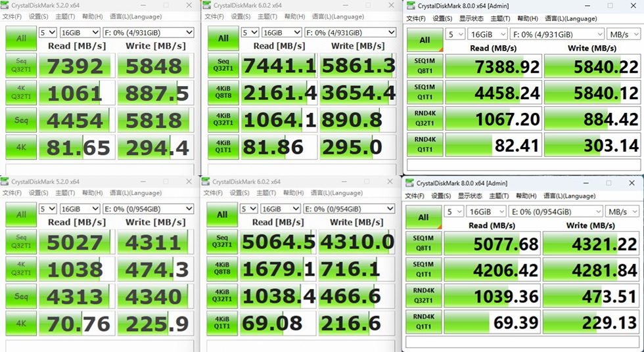644x352 pixels.
Task: Open 语言(L)(Language) menu in 5.2.0 E: window
Action: [136, 193]
